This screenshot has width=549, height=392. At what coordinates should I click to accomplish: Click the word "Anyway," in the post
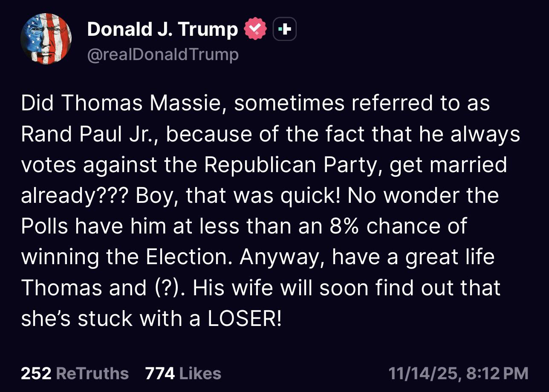point(280,257)
